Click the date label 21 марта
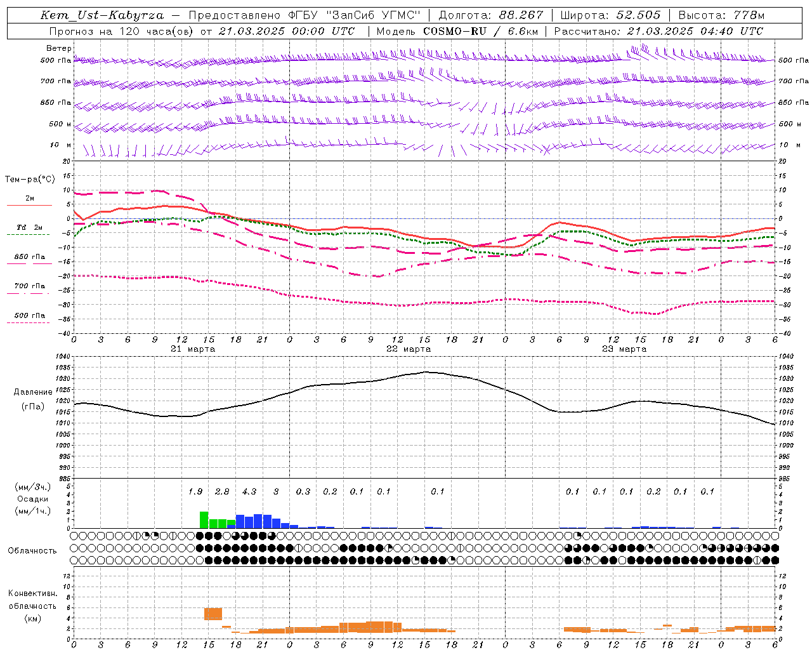The height and width of the screenshot is (650, 812). (193, 348)
